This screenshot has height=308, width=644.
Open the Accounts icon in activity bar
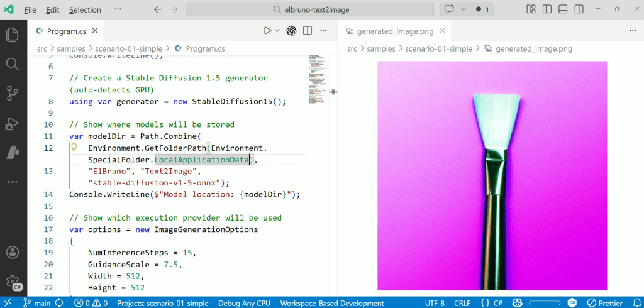click(x=13, y=253)
